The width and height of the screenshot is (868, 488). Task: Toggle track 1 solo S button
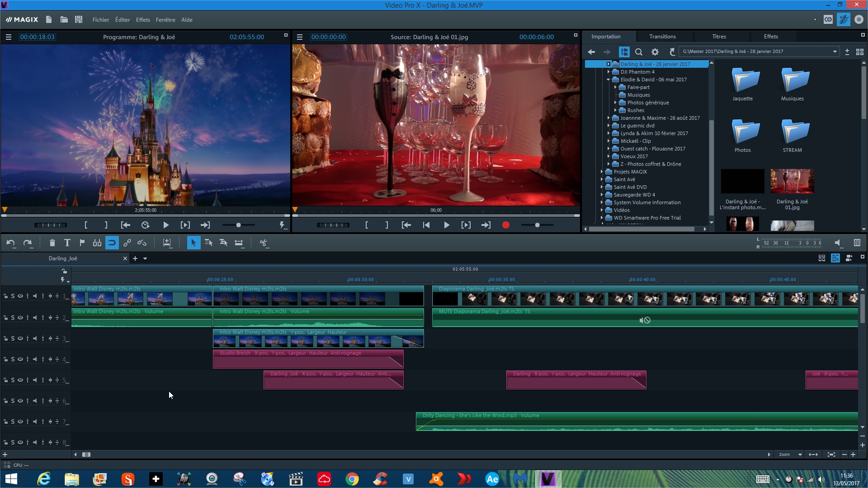point(13,296)
